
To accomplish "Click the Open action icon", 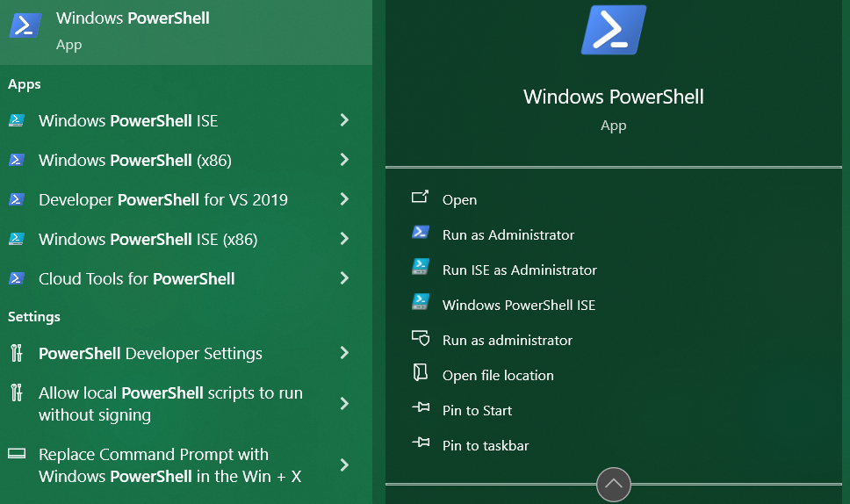I will [x=420, y=197].
